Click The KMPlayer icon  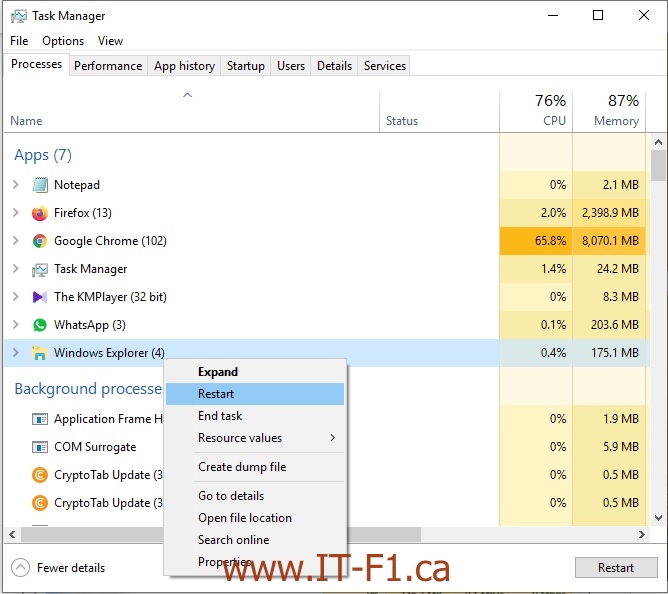40,297
